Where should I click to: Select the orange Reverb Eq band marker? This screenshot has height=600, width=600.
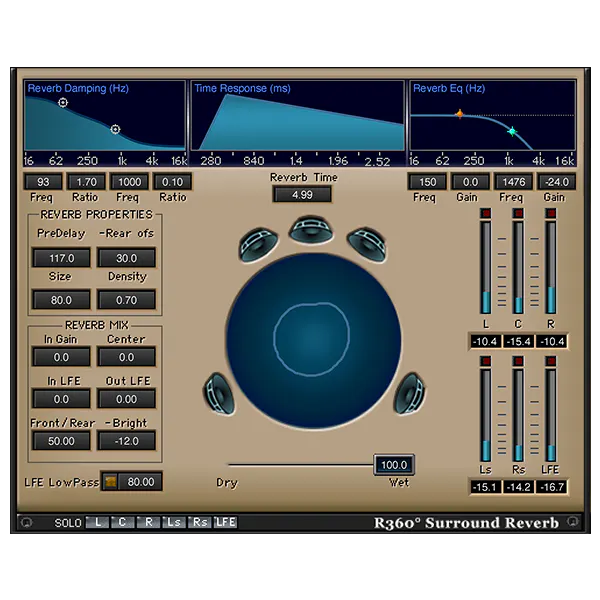[460, 114]
